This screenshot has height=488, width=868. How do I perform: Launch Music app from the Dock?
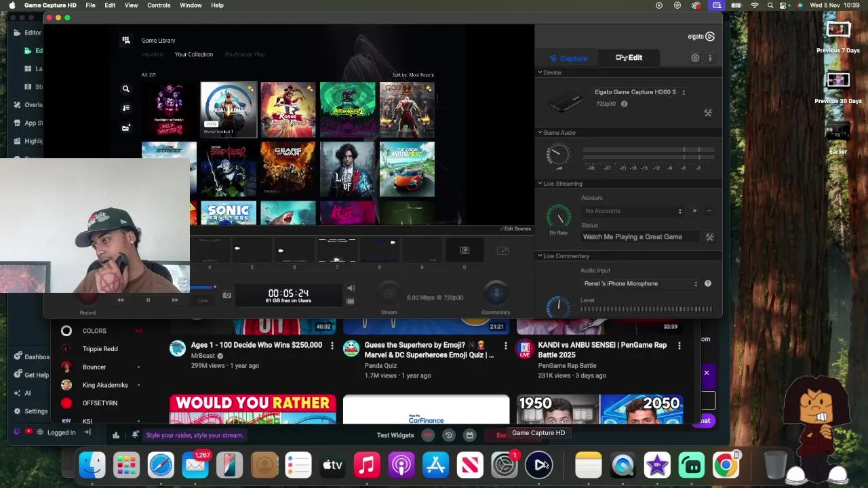tap(367, 465)
